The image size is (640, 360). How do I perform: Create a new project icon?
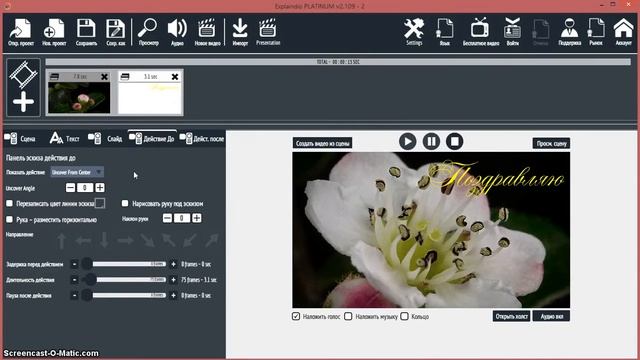coord(54,32)
